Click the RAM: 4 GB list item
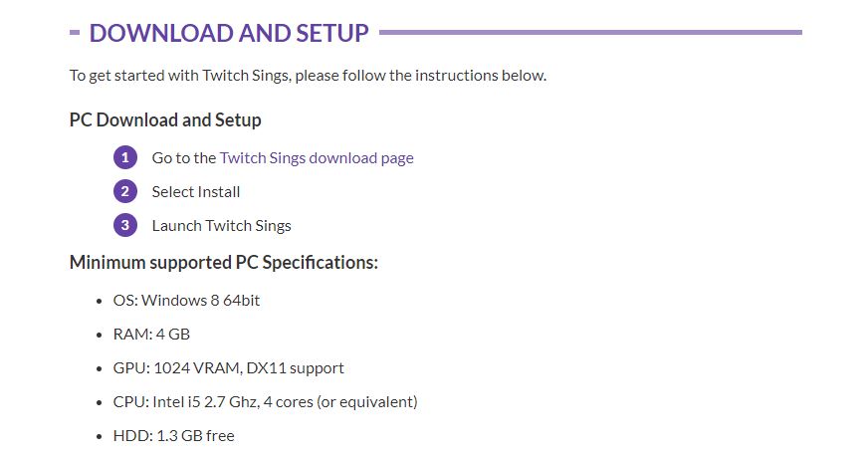 (x=151, y=335)
